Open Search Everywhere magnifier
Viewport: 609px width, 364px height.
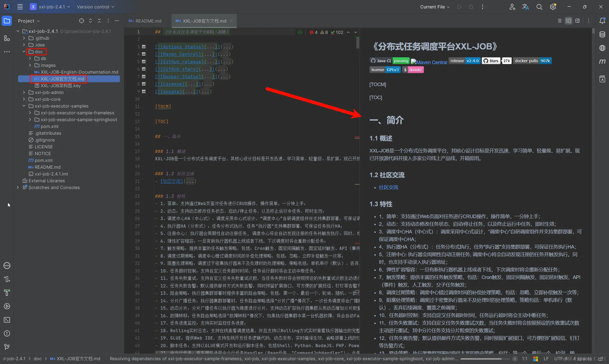[539, 7]
